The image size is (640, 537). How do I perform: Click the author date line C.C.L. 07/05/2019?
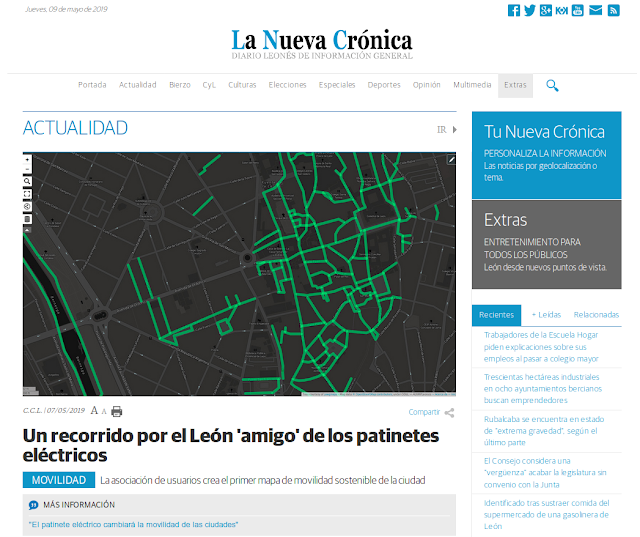[54, 411]
